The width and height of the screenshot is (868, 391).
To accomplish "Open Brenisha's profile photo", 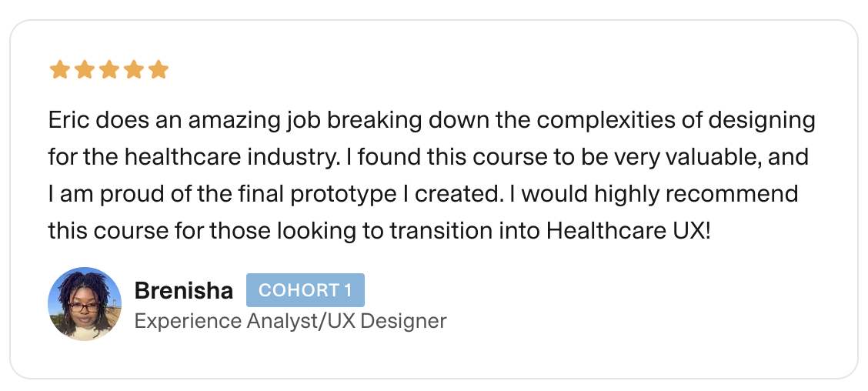I will coord(85,304).
